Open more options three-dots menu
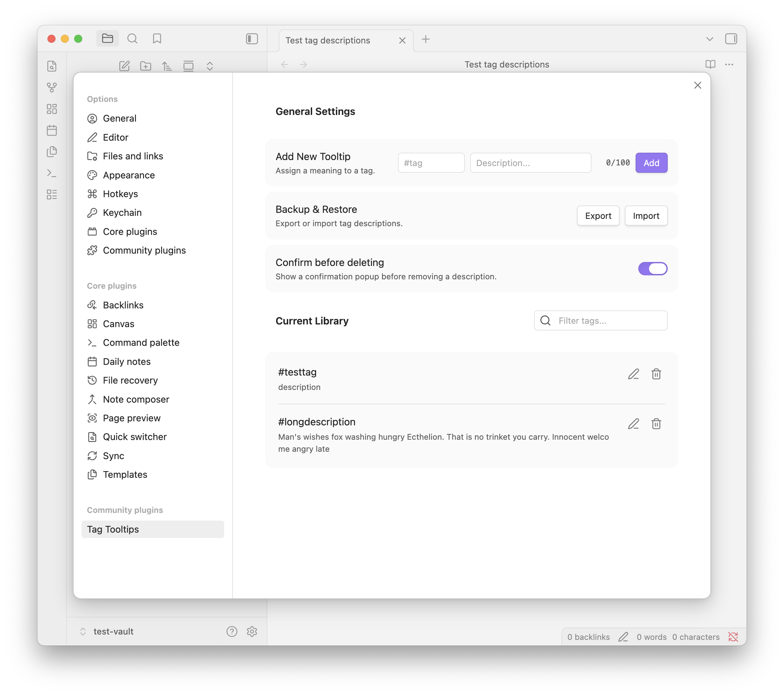The width and height of the screenshot is (784, 695). (x=729, y=64)
